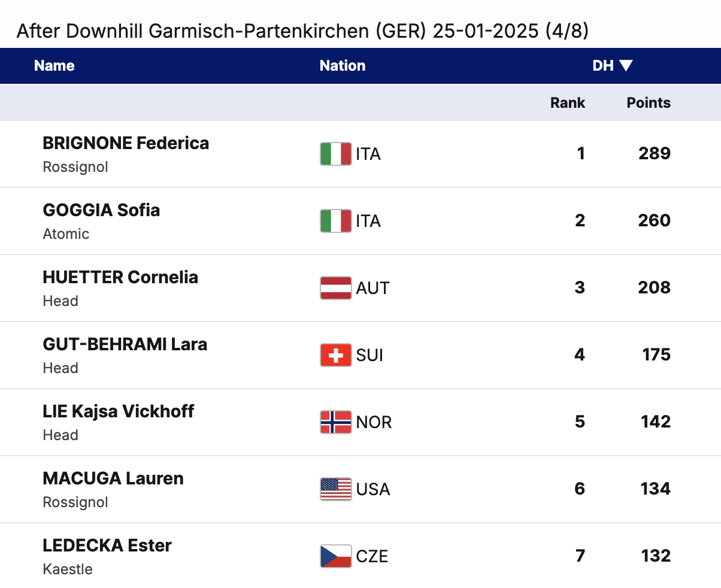Click the Name column header
This screenshot has height=588, width=721.
point(54,66)
